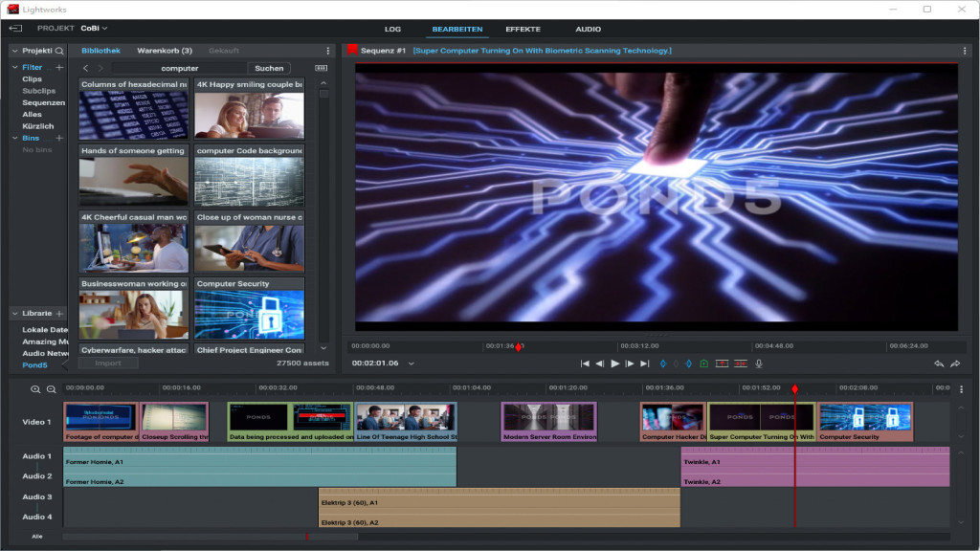The height and width of the screenshot is (551, 980).
Task: Click the undo arrow icon
Action: (938, 364)
